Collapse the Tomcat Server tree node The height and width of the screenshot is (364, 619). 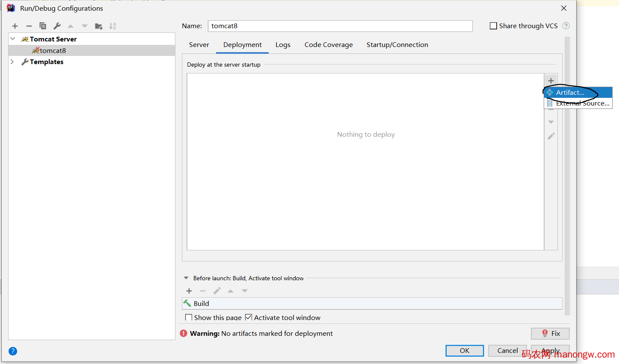click(12, 39)
